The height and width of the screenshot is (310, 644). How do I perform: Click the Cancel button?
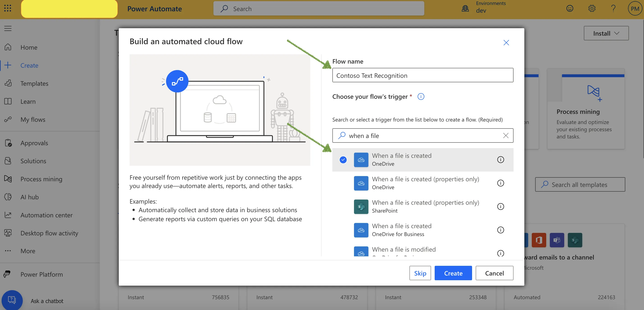coord(494,273)
